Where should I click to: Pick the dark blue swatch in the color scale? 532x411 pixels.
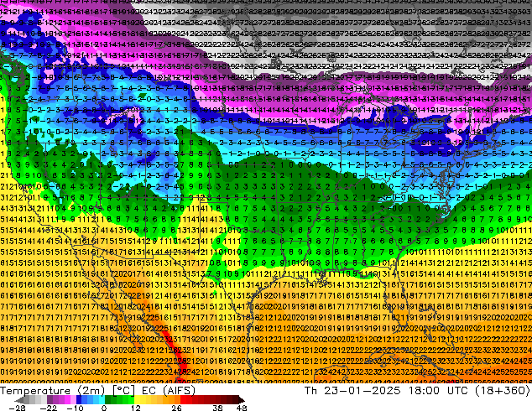coord(79,400)
